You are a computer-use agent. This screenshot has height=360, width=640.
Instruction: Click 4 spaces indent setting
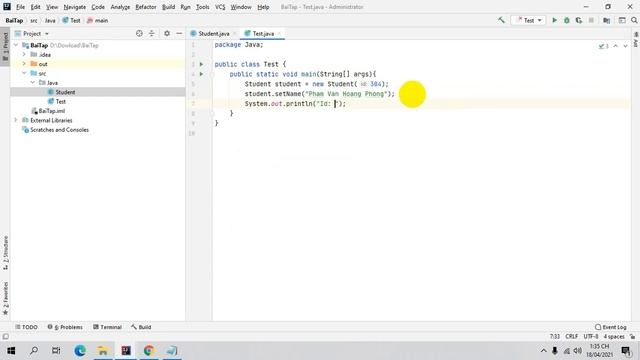(614, 337)
